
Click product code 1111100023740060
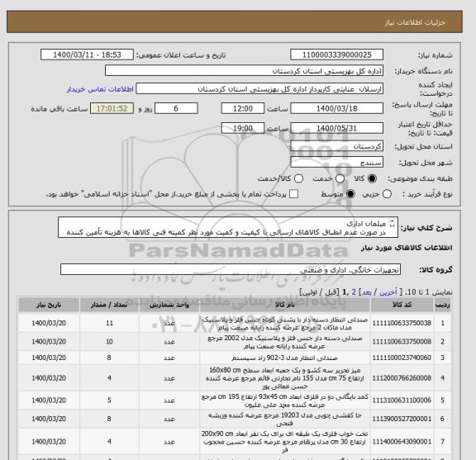click(x=402, y=358)
